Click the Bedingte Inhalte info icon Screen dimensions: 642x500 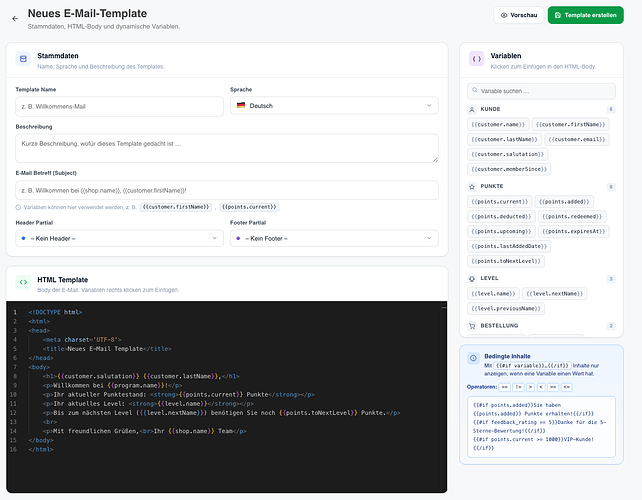473,358
